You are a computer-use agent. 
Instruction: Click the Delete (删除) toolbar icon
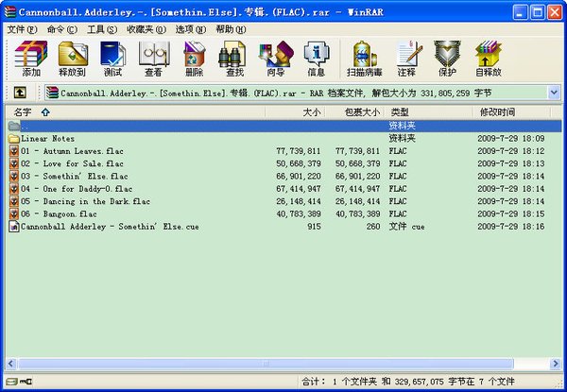[x=194, y=59]
